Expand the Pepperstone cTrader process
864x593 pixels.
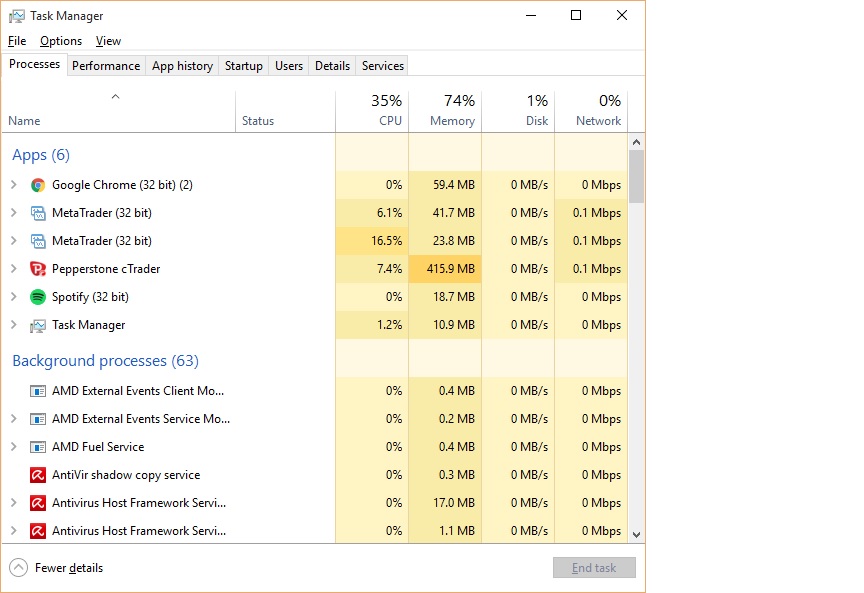click(x=14, y=269)
